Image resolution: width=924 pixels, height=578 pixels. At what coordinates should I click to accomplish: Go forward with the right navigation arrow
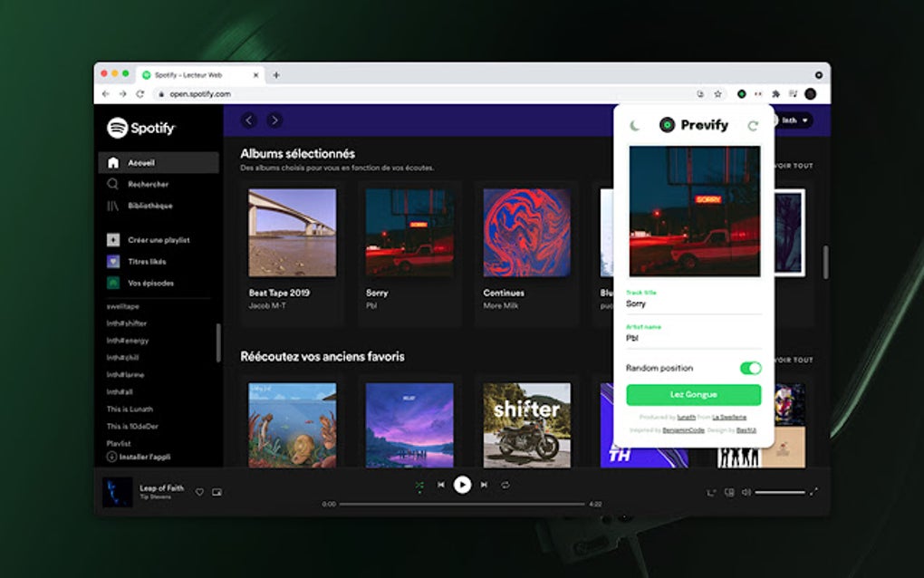pyautogui.click(x=273, y=120)
